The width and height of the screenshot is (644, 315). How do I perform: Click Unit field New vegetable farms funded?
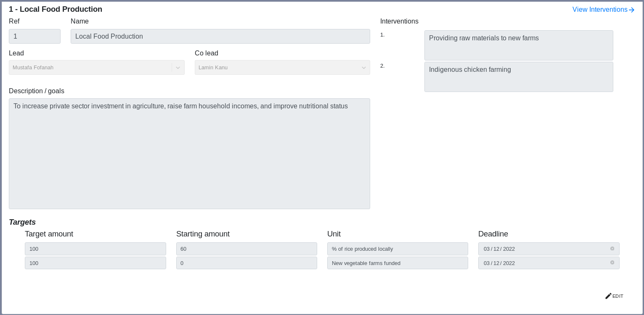tap(398, 263)
